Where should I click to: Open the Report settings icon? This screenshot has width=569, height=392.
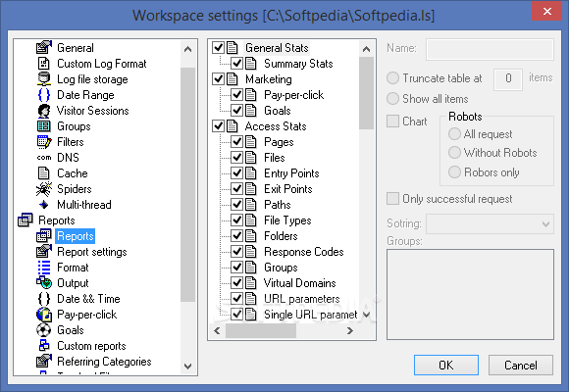[x=44, y=251]
